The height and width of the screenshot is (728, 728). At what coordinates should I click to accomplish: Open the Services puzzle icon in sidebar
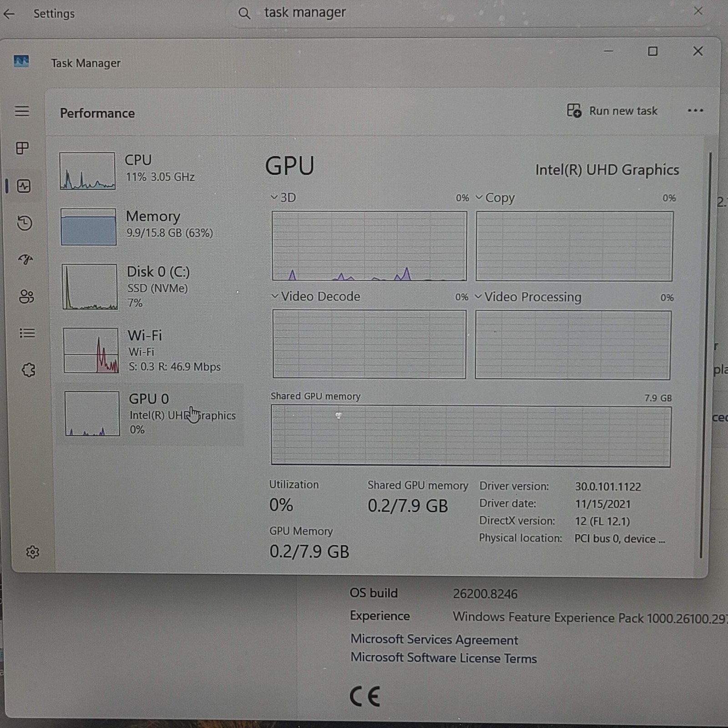(x=28, y=370)
